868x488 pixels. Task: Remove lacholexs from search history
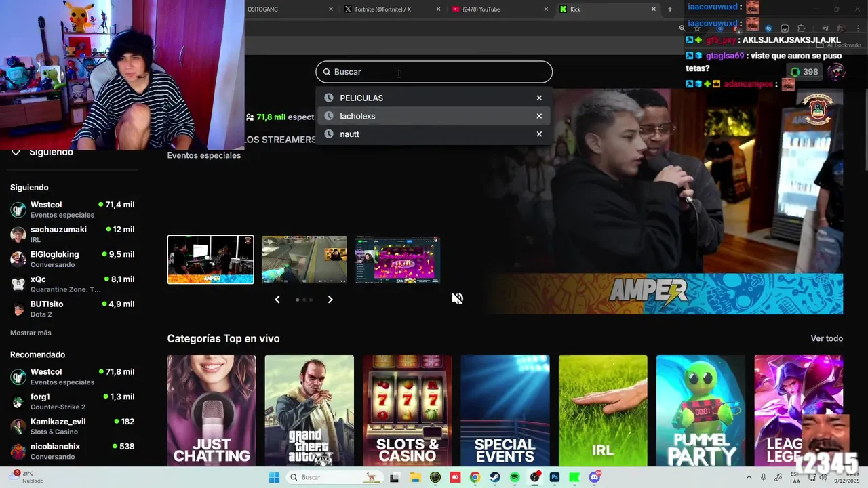click(x=539, y=116)
